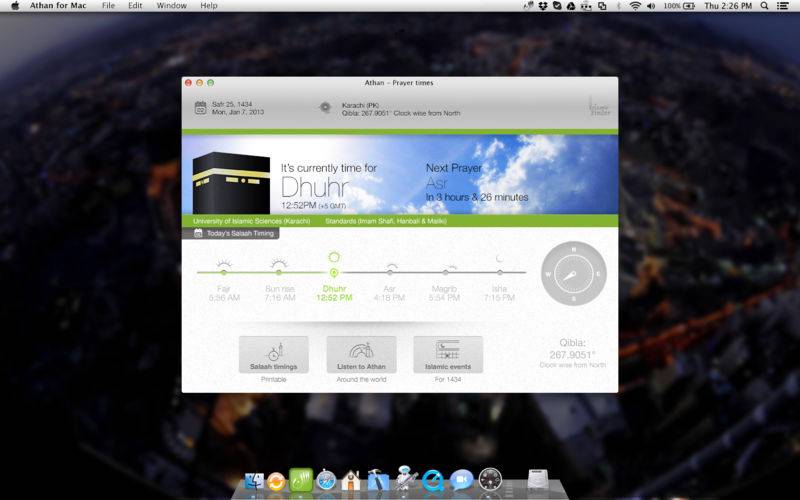Image resolution: width=800 pixels, height=500 pixels.
Task: Click the volume icon in menu bar
Action: tap(652, 6)
